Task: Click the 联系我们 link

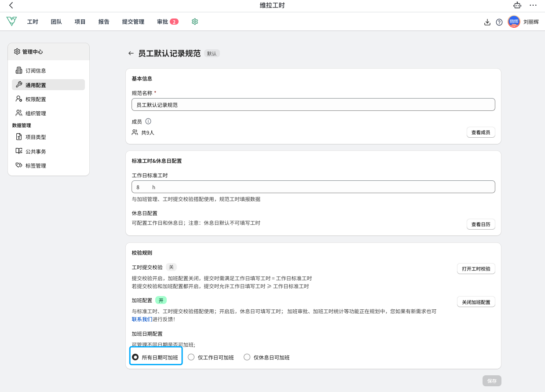Action: tap(142, 319)
